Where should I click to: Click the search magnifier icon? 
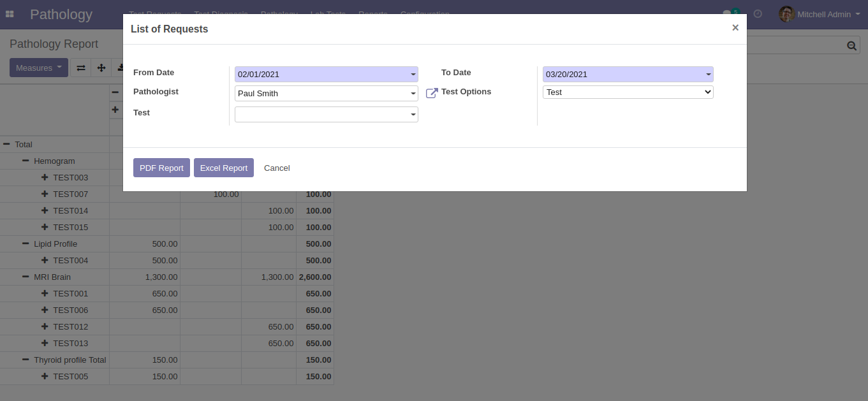(x=851, y=45)
